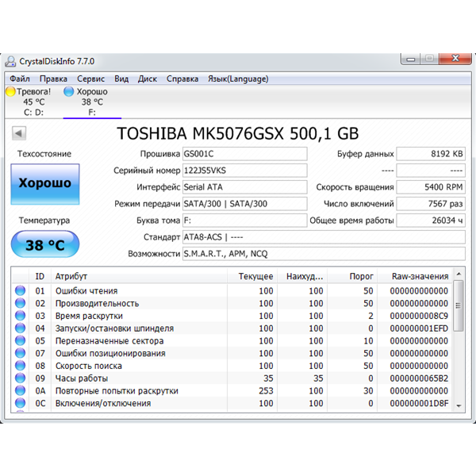Viewport: 476px width, 476px height.
Task: Click the Скорость вращения value 5400 RPM
Action: [431, 187]
